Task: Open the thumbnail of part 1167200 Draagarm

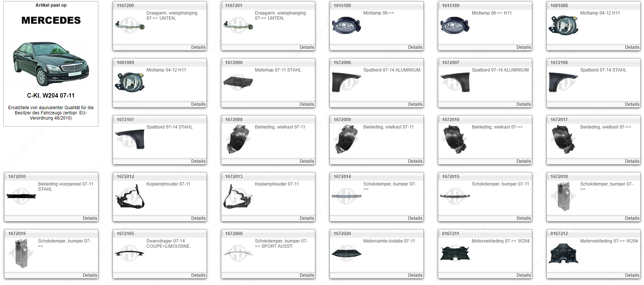Action: coord(130,25)
